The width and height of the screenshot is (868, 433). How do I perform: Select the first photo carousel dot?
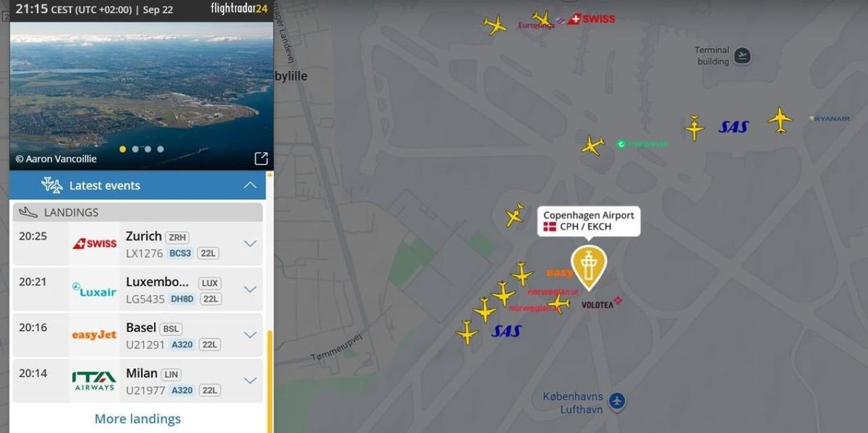[x=122, y=149]
